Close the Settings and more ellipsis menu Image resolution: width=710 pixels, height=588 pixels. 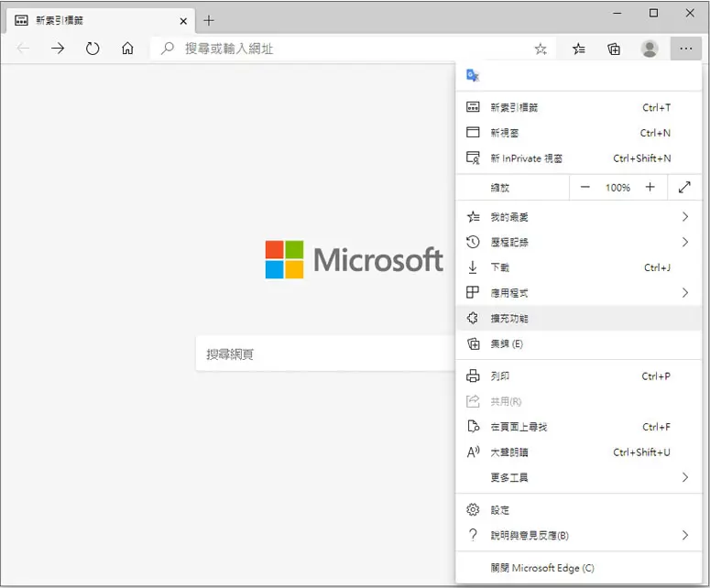(685, 49)
